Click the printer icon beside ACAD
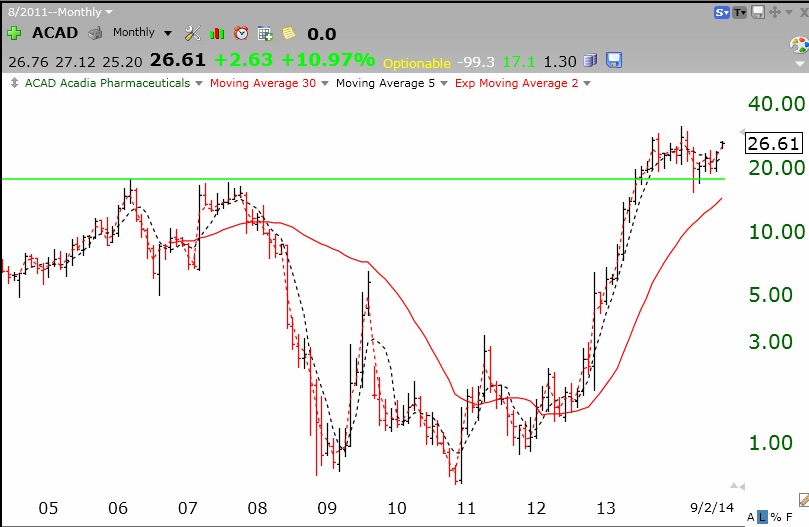 [x=95, y=34]
